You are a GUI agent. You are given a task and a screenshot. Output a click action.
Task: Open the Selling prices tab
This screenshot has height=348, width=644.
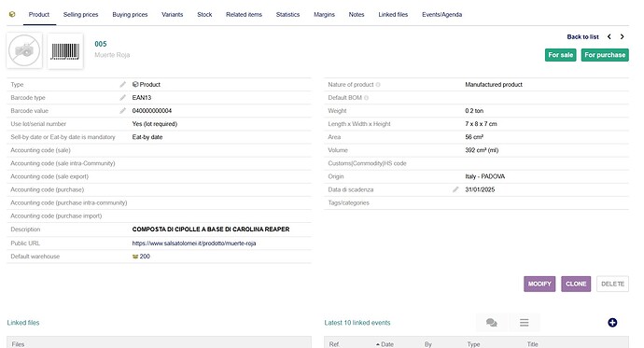tap(80, 14)
